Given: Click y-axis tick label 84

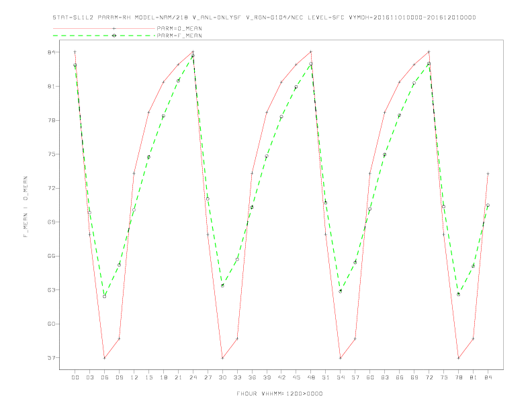Looking at the screenshot, I should pos(51,52).
